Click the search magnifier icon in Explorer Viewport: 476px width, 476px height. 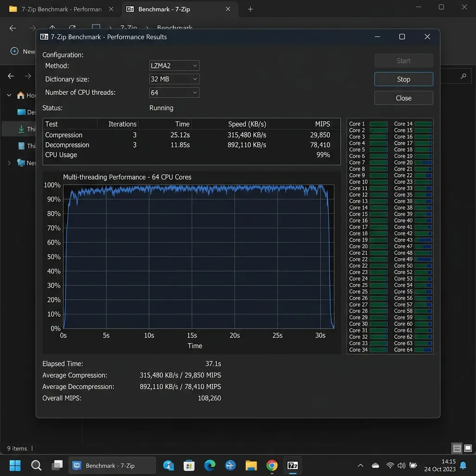[x=463, y=76]
